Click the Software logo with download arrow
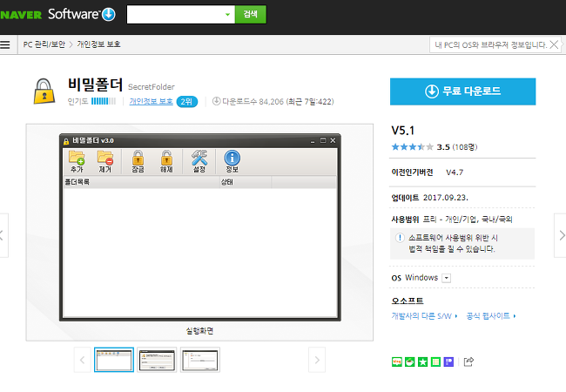This screenshot has width=566, height=392. pos(82,14)
